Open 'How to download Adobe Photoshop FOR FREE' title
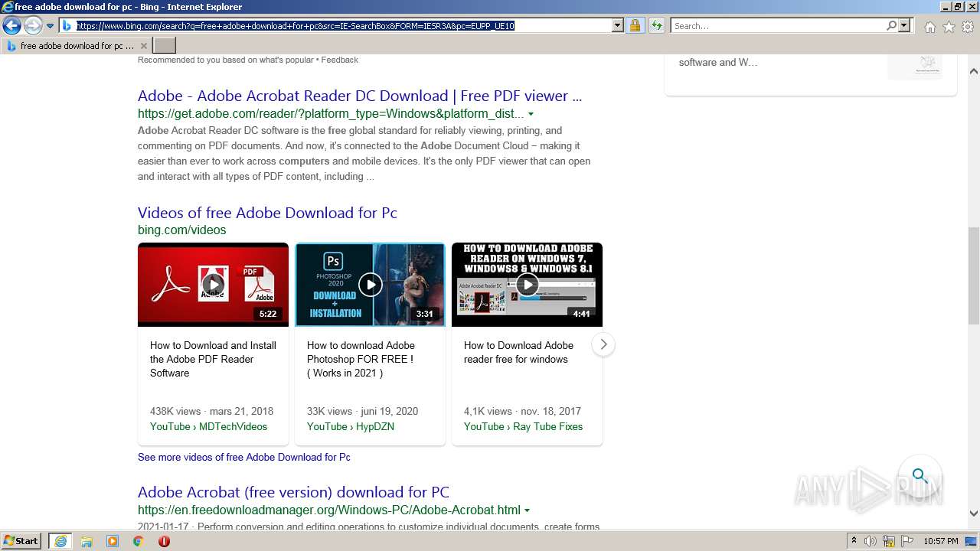 361,359
